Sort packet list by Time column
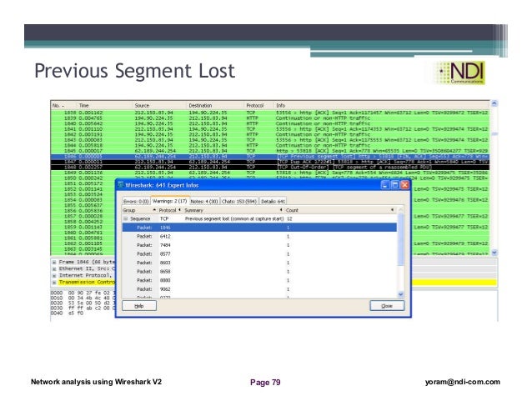The width and height of the screenshot is (532, 411). (105, 106)
